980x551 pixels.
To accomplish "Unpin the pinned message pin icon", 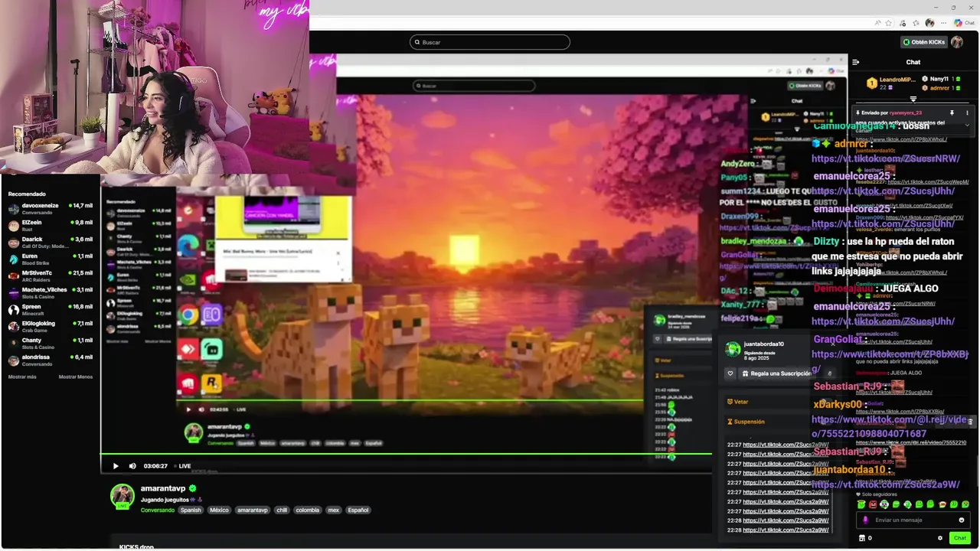I will (952, 112).
